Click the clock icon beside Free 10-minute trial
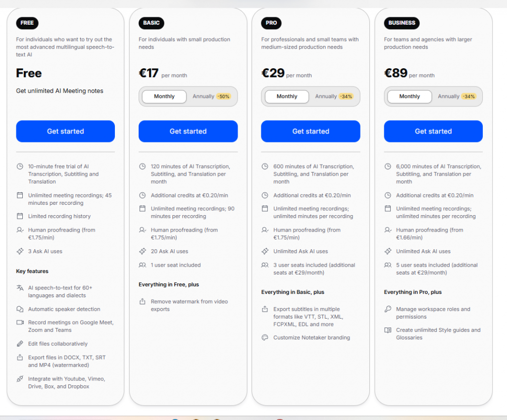Image resolution: width=507 pixels, height=420 pixels. click(20, 167)
